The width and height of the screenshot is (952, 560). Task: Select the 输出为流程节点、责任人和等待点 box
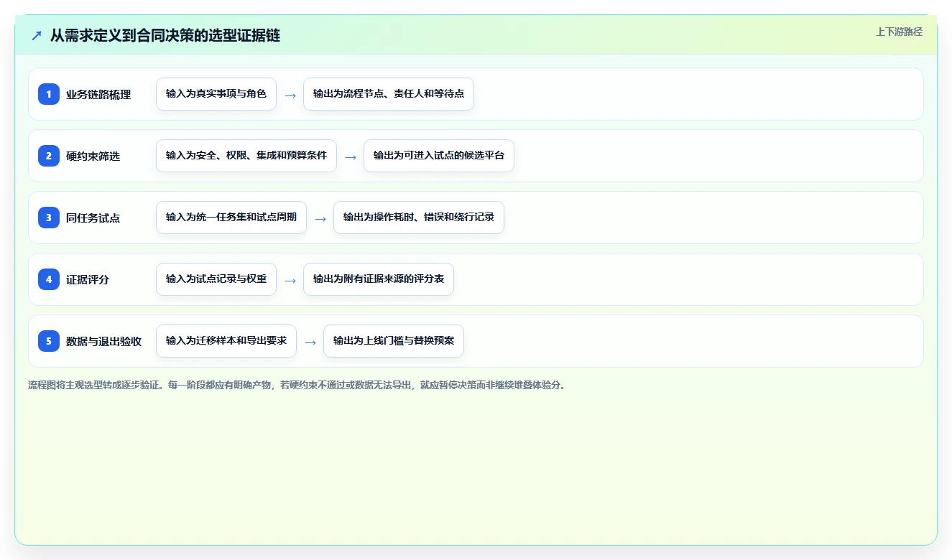389,94
